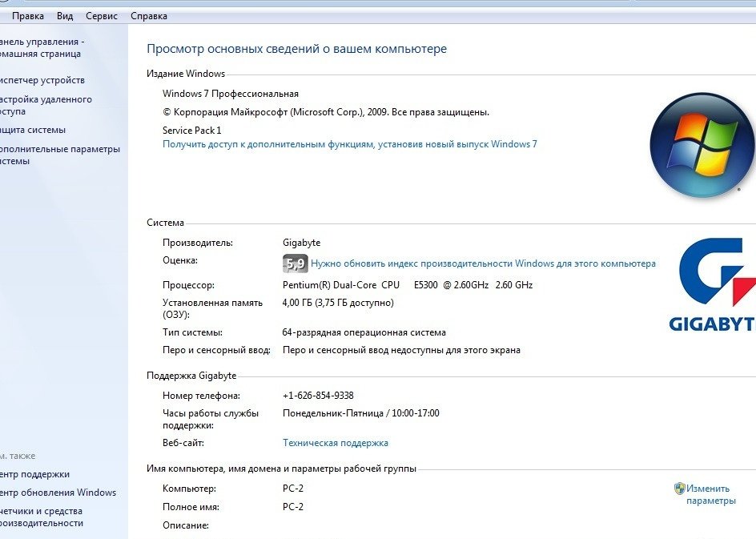
Task: Click support hours Понедельник-Пятница value
Action: pyautogui.click(x=360, y=413)
